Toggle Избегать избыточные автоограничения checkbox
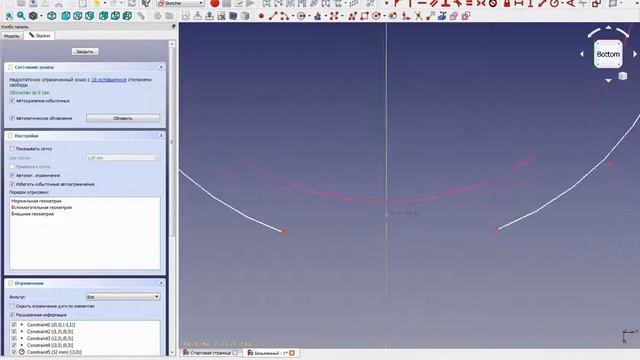The image size is (640, 360). [12, 184]
